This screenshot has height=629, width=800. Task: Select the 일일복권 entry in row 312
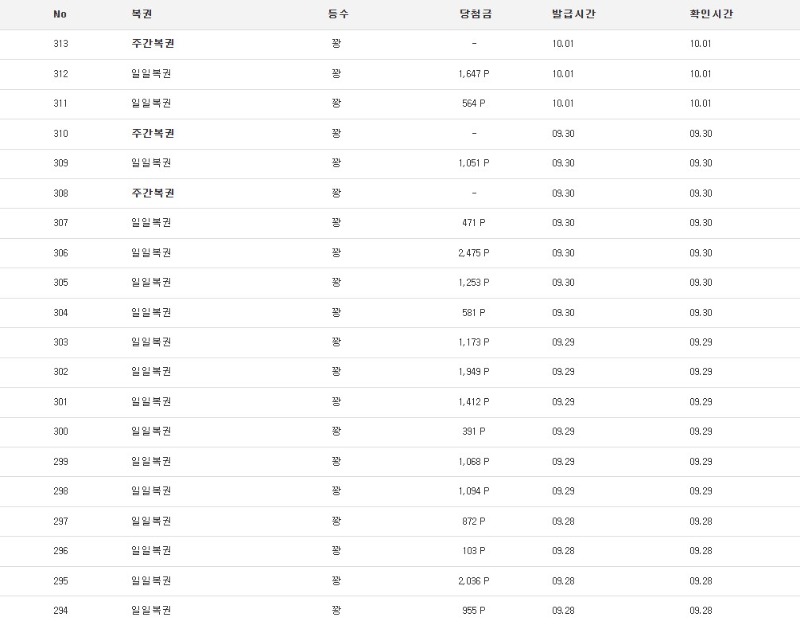click(151, 74)
